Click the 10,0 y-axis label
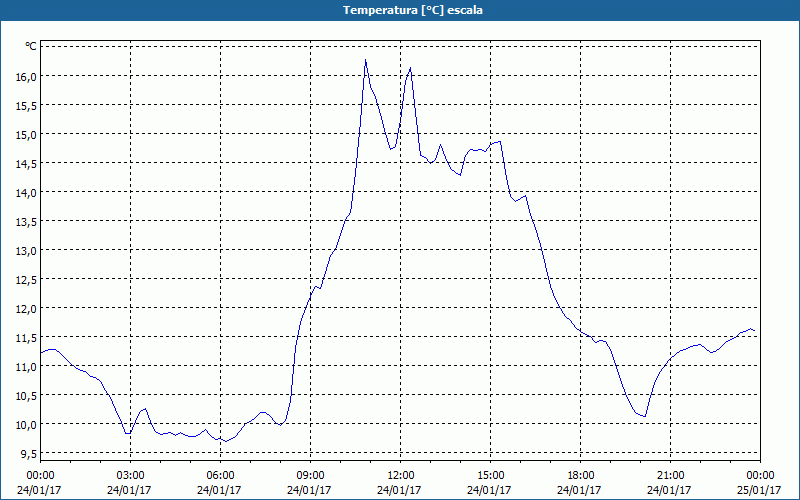800x500 pixels. (28, 424)
